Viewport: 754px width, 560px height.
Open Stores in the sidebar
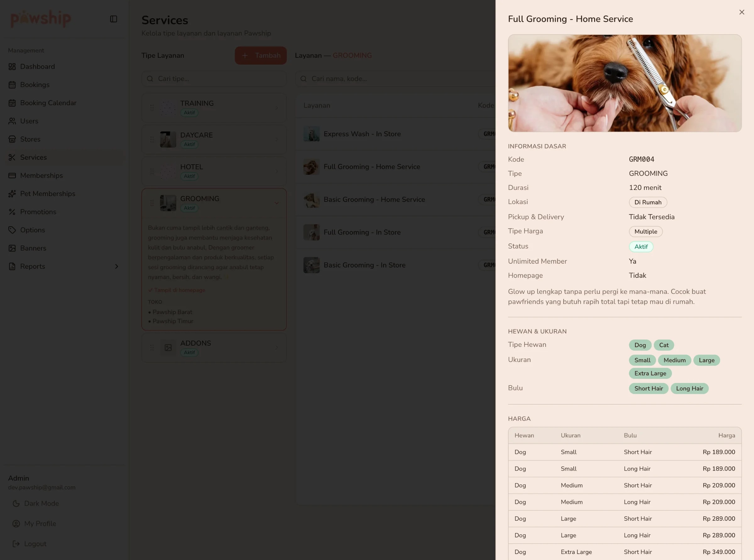(x=64, y=139)
